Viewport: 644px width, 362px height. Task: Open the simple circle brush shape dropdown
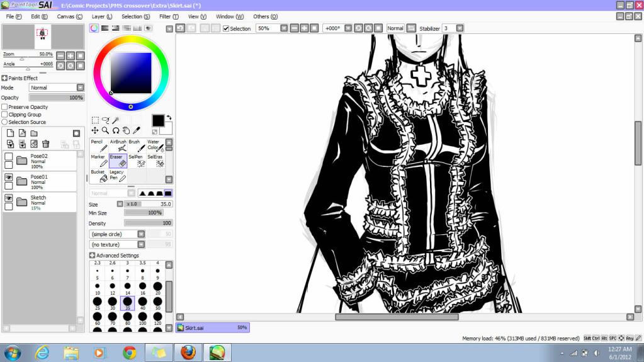[141, 234]
